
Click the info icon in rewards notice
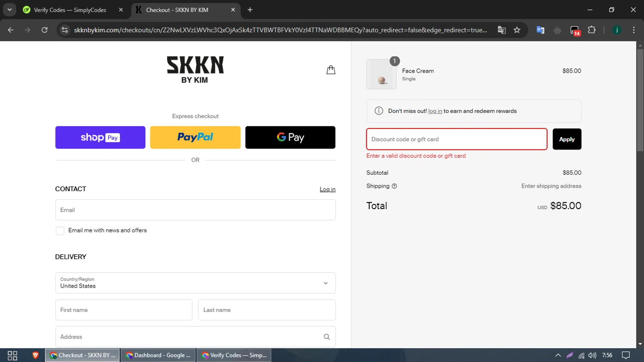point(379,111)
